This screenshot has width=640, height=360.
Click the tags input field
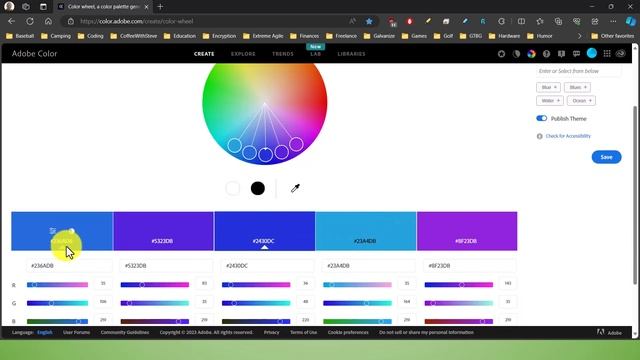pos(578,71)
